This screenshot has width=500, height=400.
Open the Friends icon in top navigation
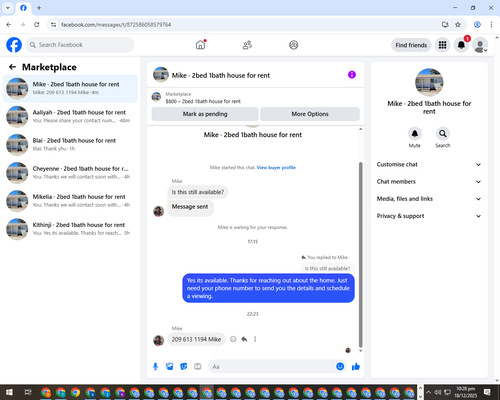point(247,45)
